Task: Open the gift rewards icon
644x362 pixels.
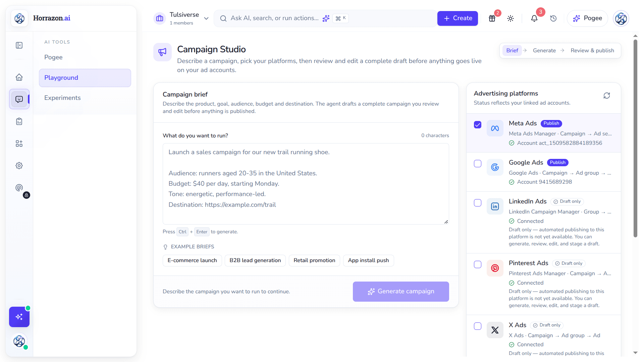Action: (492, 18)
